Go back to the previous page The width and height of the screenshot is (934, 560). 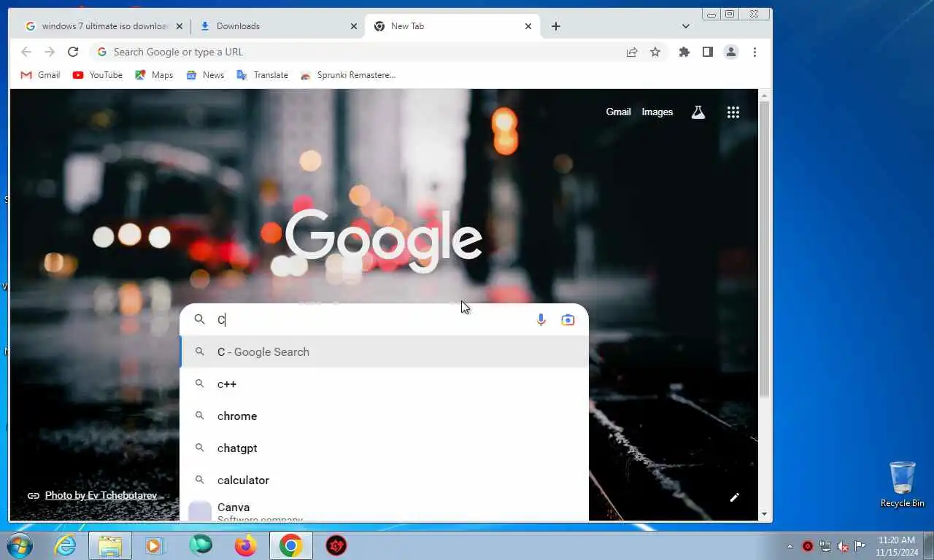(26, 52)
